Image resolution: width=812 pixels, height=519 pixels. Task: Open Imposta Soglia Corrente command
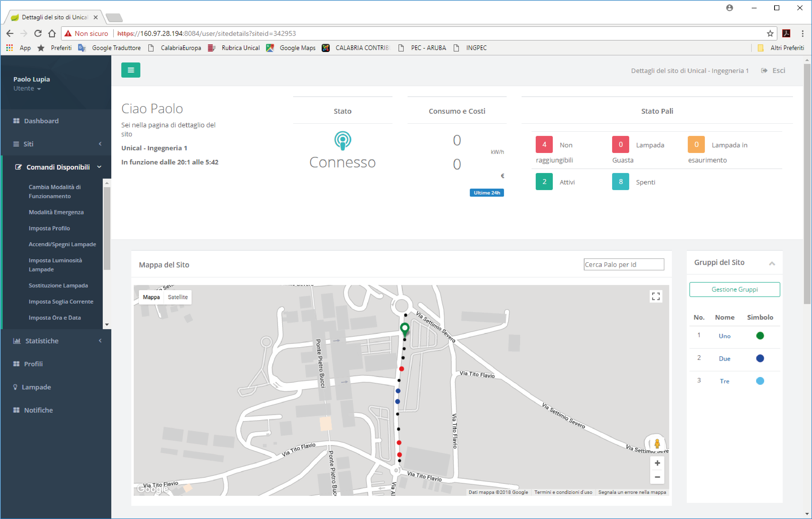click(61, 302)
